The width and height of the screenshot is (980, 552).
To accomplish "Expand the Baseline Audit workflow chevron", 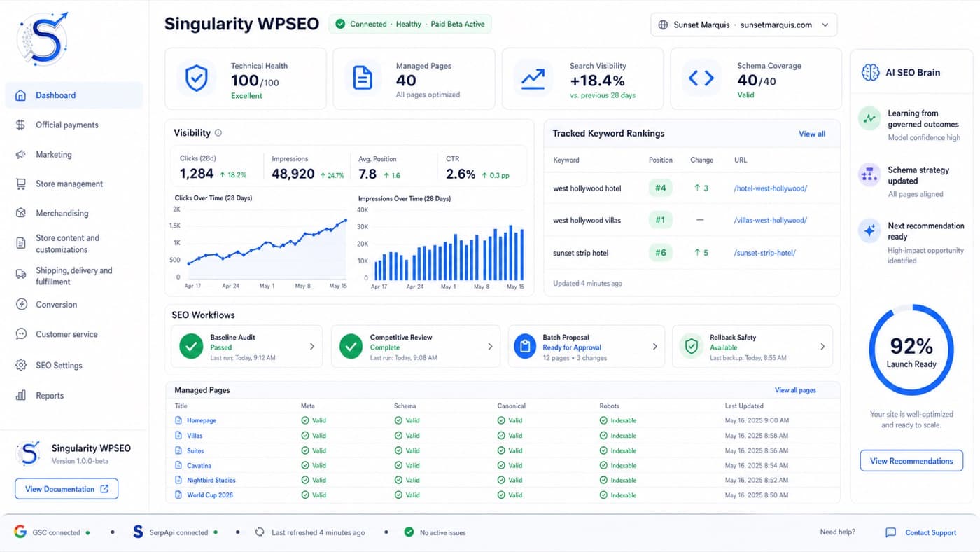I will pos(312,346).
